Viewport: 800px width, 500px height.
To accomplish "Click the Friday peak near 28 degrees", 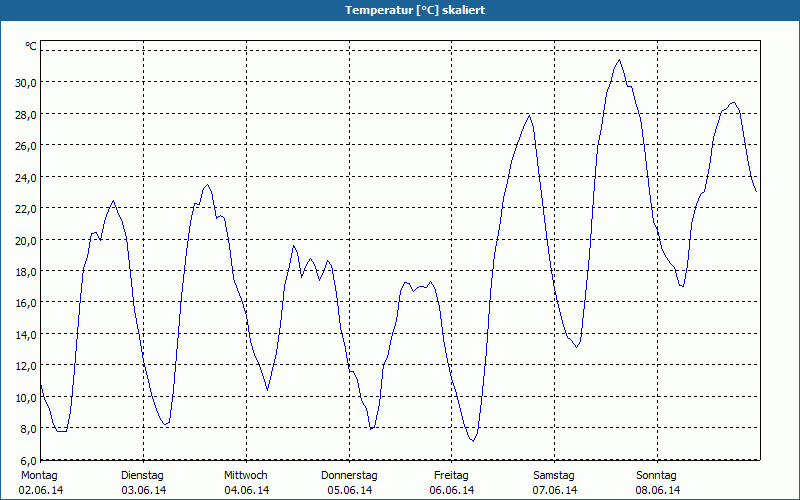I will coord(529,116).
